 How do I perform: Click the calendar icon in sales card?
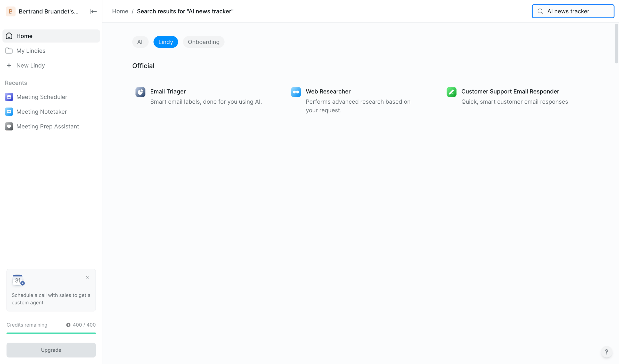coord(18,280)
